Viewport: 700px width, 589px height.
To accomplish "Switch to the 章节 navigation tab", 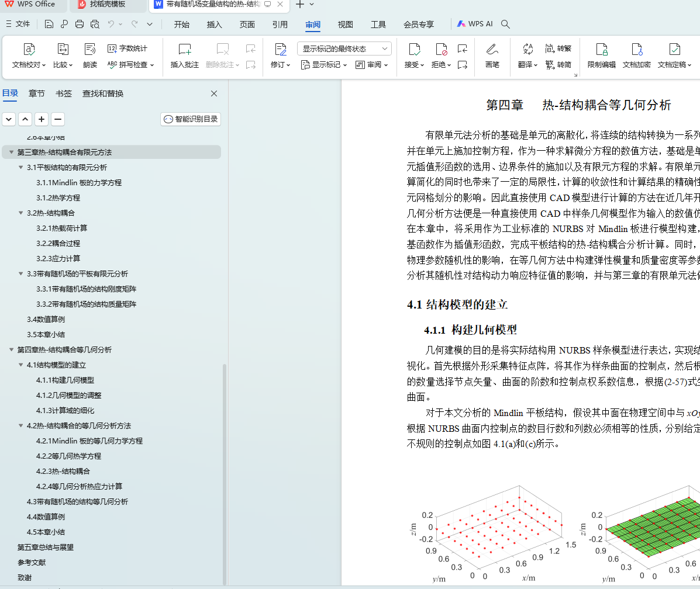I will pyautogui.click(x=37, y=93).
